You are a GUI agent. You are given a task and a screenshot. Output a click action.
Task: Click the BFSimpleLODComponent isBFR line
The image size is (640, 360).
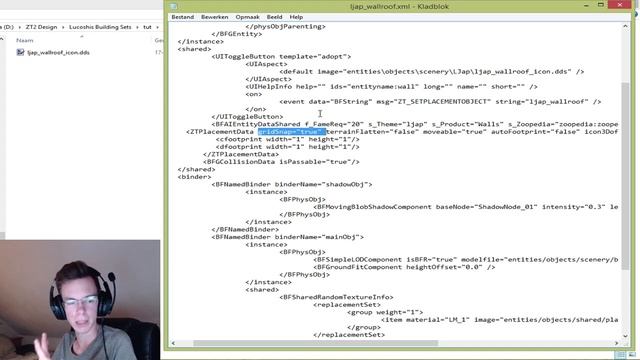click(466, 260)
